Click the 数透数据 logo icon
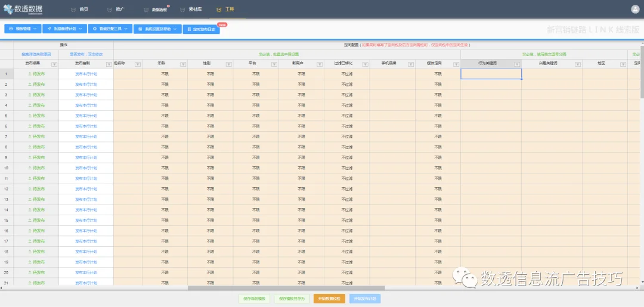This screenshot has width=644, height=307. 8,9
